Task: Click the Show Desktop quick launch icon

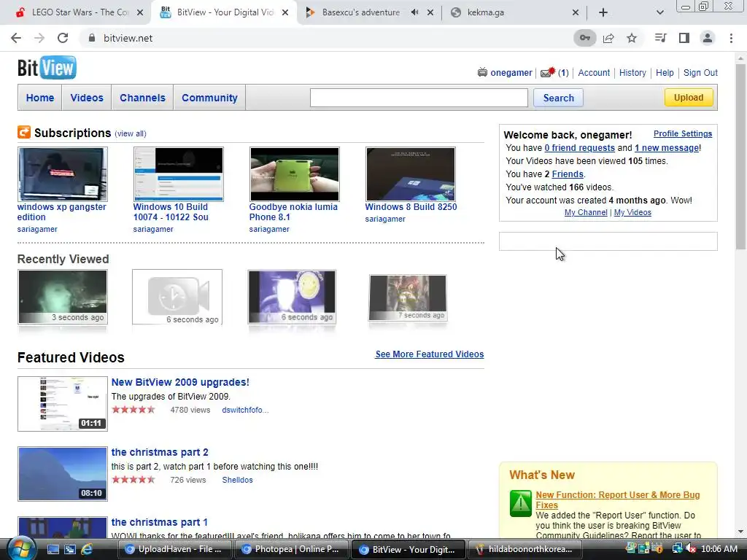Action: coord(53,549)
